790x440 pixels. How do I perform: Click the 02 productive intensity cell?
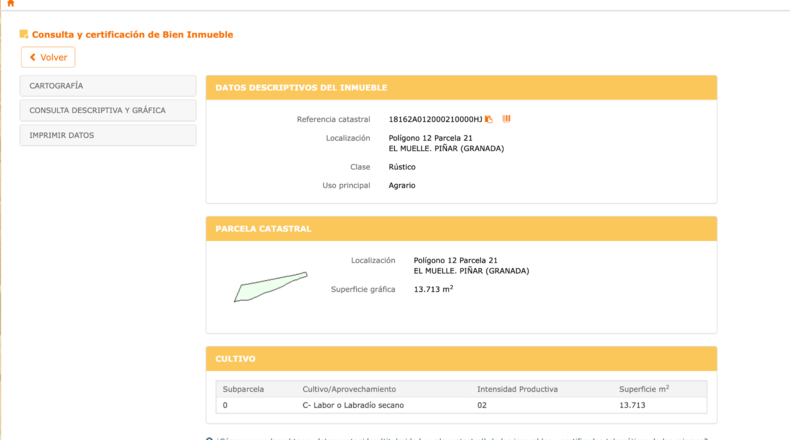[482, 405]
